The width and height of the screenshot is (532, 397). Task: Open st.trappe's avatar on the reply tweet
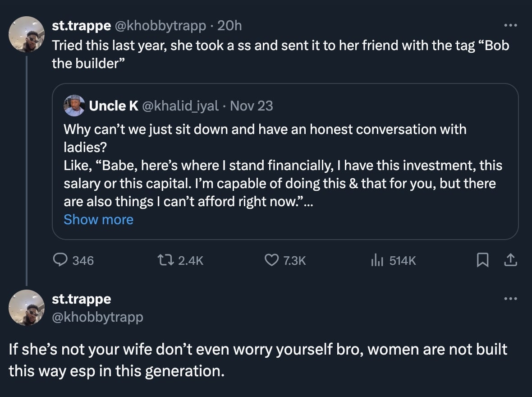pyautogui.click(x=27, y=308)
